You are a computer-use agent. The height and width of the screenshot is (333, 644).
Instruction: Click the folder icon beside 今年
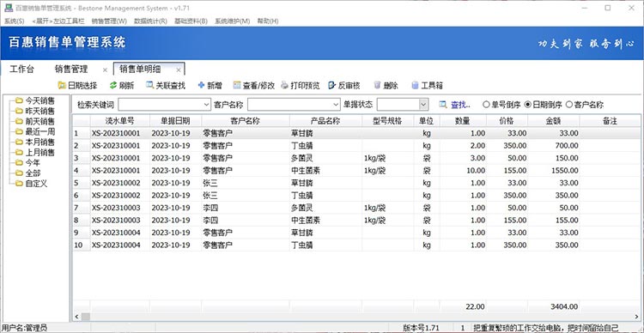(19, 163)
